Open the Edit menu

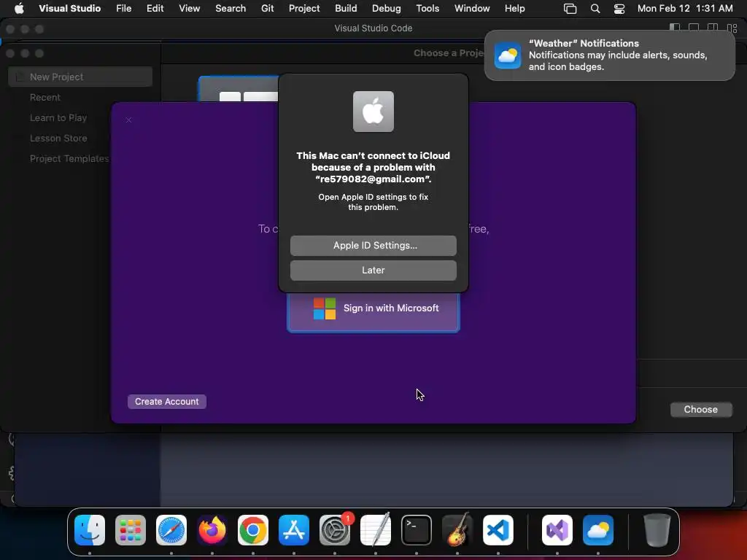pyautogui.click(x=155, y=8)
